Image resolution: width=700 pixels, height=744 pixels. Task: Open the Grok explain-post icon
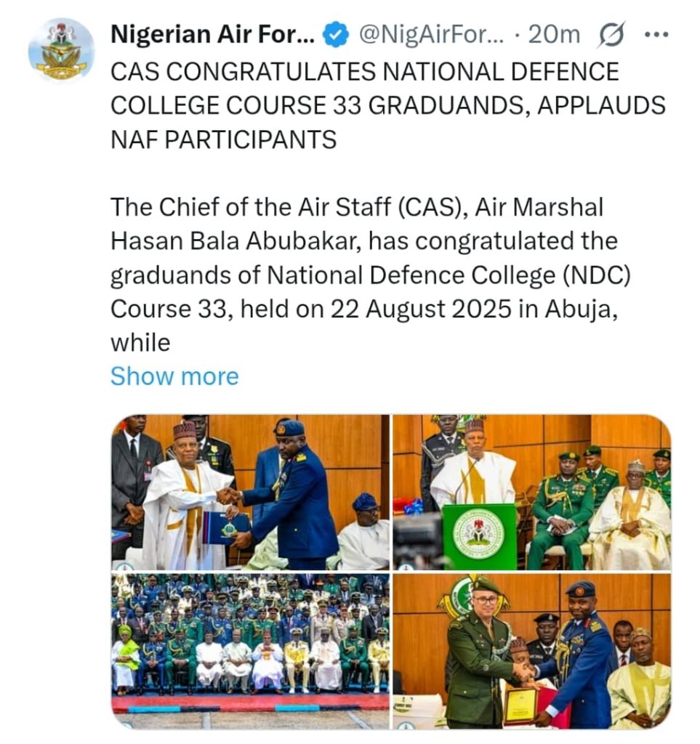[x=611, y=35]
